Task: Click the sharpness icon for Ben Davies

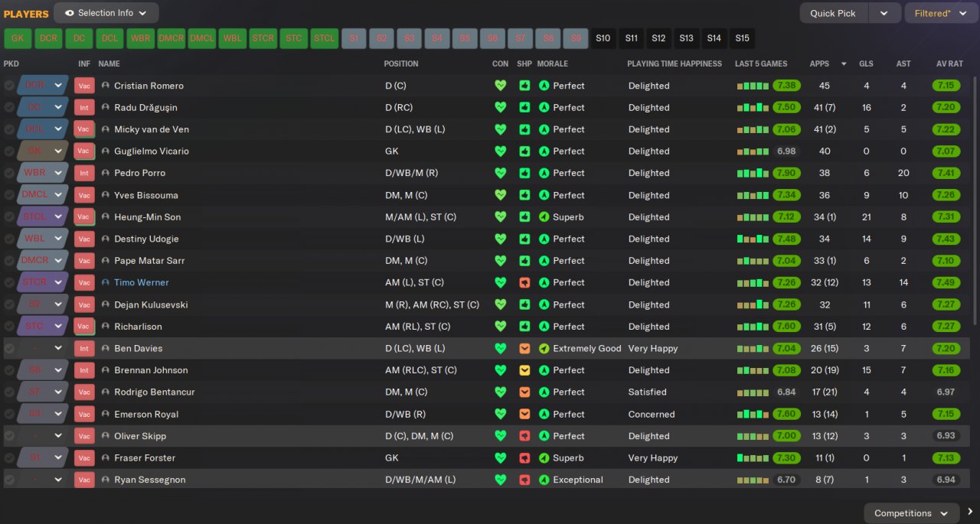Action: point(524,349)
